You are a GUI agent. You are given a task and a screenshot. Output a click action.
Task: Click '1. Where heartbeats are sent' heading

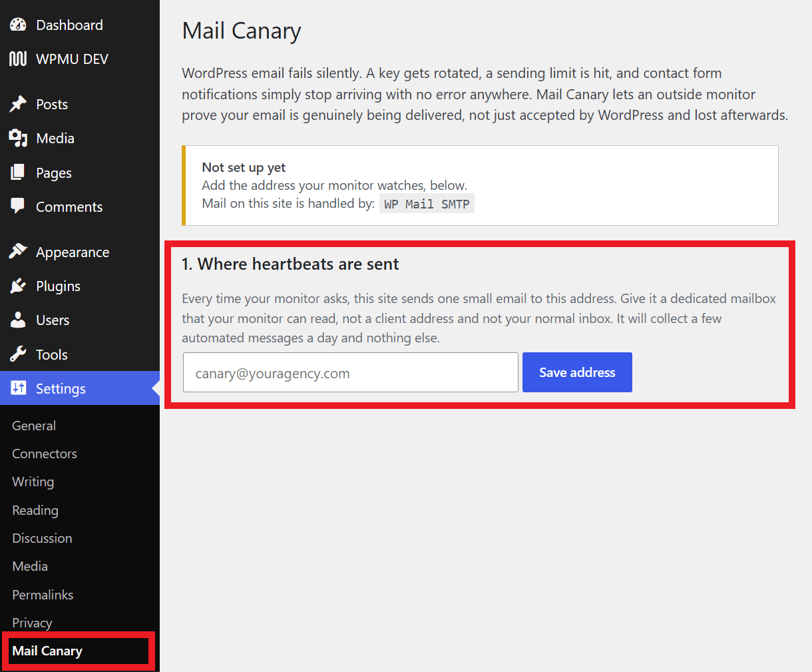(x=290, y=264)
